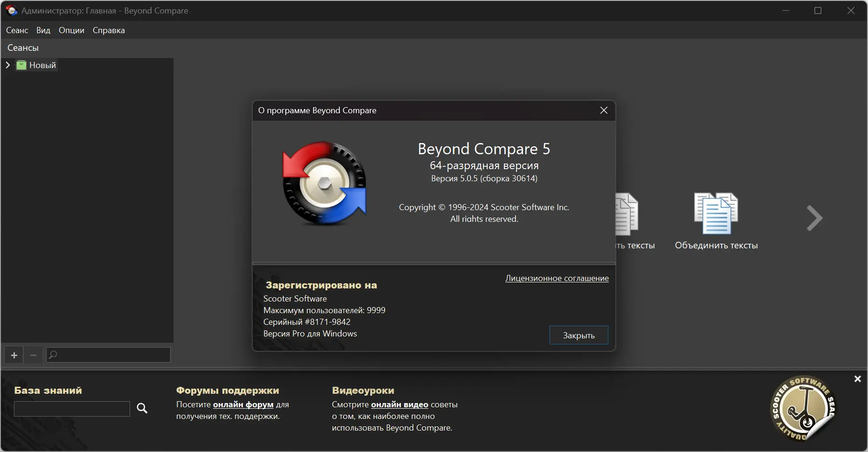Open the Опции menu
This screenshot has width=868, height=452.
[71, 30]
